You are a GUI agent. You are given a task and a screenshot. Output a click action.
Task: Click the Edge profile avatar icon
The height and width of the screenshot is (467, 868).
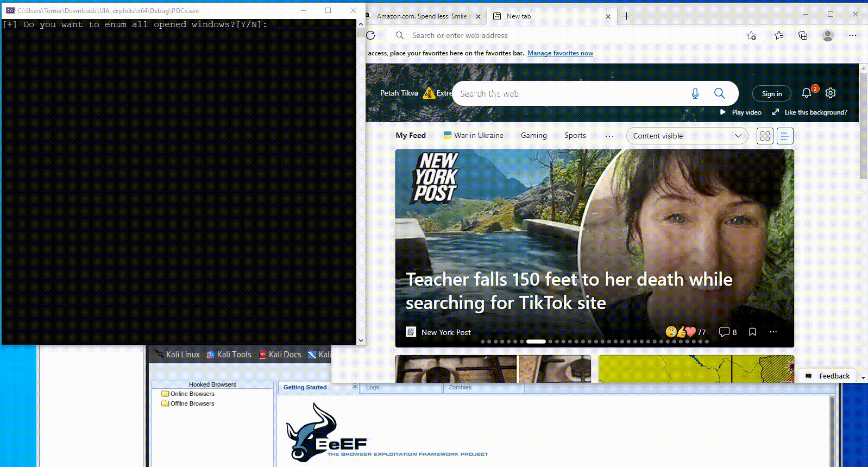pyautogui.click(x=828, y=35)
